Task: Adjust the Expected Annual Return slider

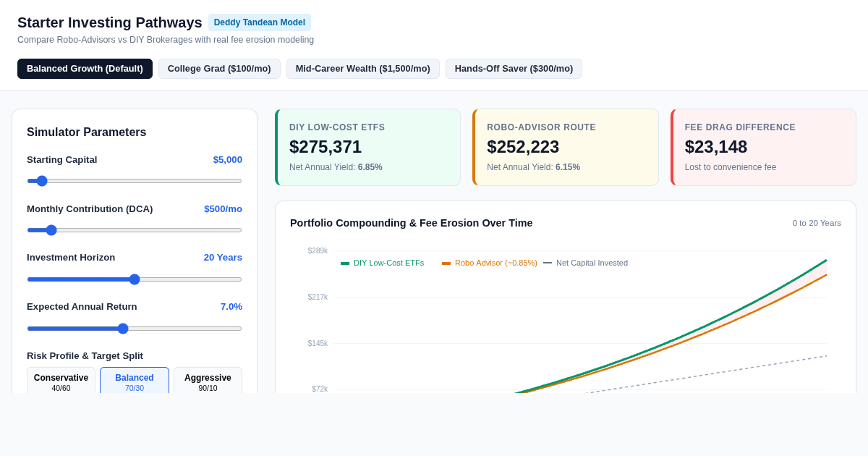Action: click(x=135, y=329)
